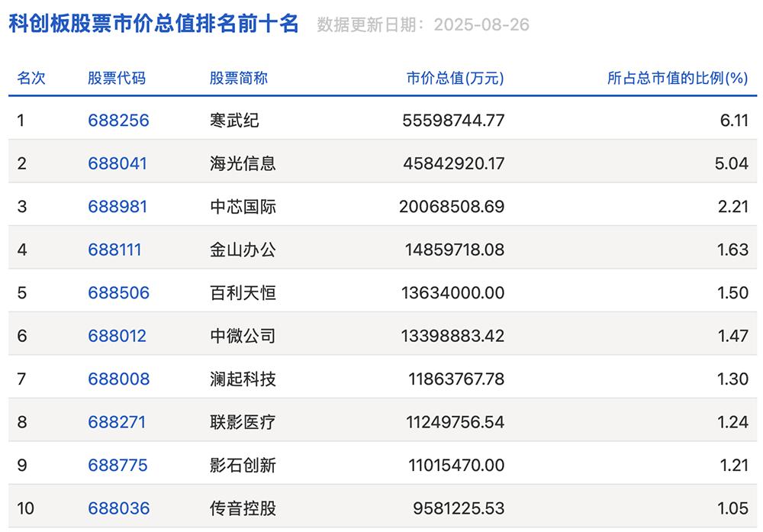
Task: Click the title 科创板股票市价总值排名前十名
Action: (154, 24)
